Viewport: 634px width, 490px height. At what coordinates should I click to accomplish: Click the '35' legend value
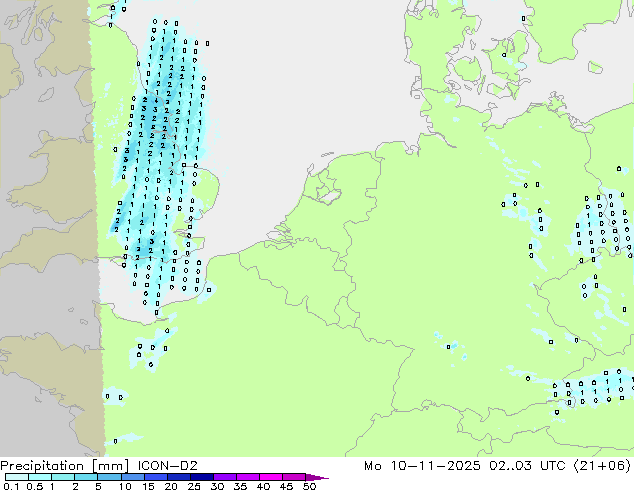(x=240, y=486)
